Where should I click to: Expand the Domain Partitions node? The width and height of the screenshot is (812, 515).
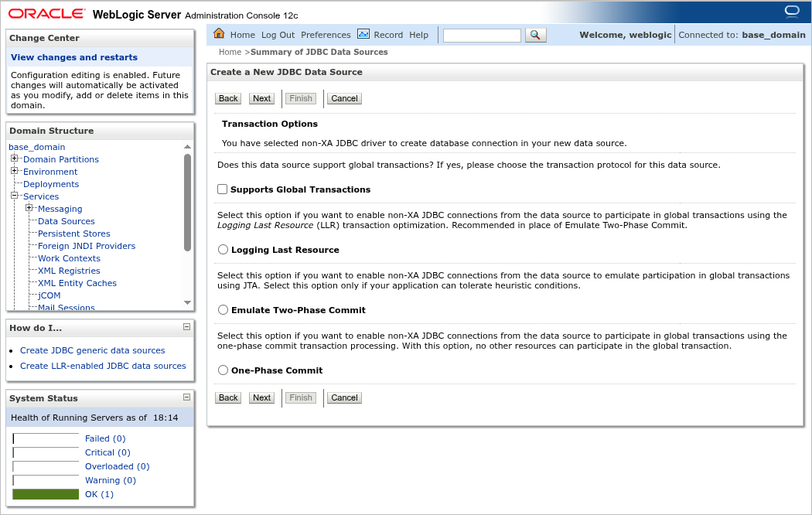13,159
